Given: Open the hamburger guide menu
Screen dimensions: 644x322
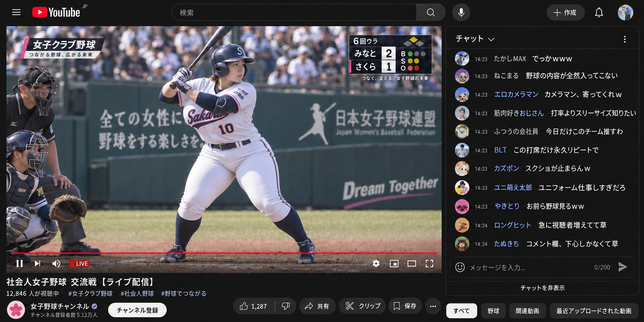Looking at the screenshot, I should [x=16, y=12].
